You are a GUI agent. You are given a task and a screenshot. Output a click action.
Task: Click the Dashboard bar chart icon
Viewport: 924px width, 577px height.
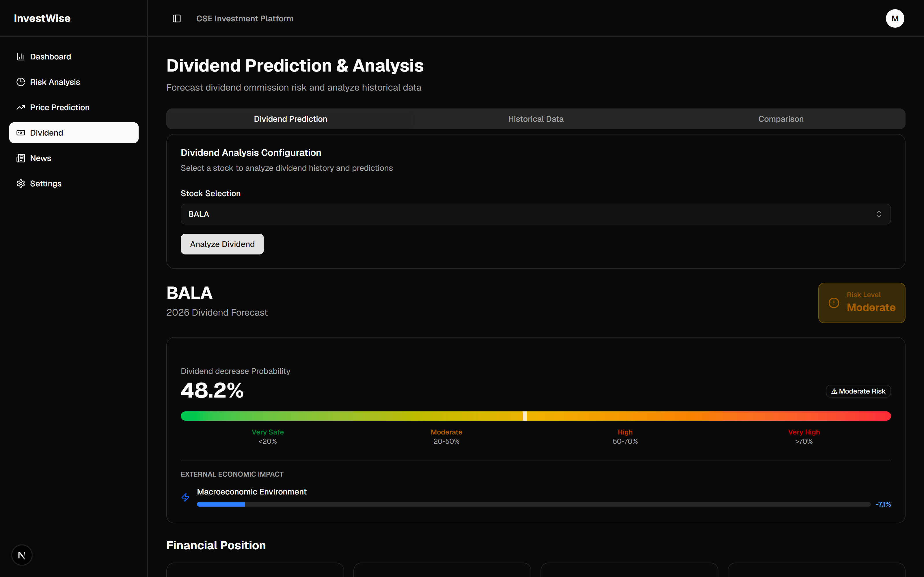click(21, 57)
